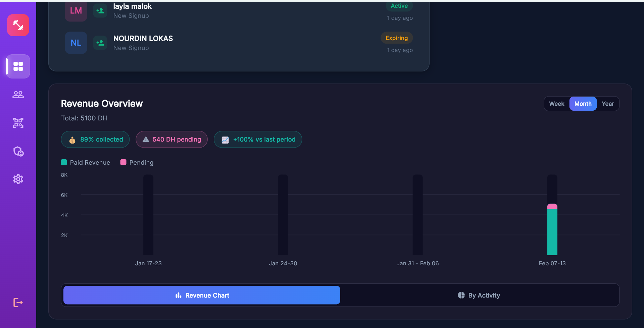Open the shield payments icon in sidebar
This screenshot has width=644, height=328.
click(x=18, y=151)
